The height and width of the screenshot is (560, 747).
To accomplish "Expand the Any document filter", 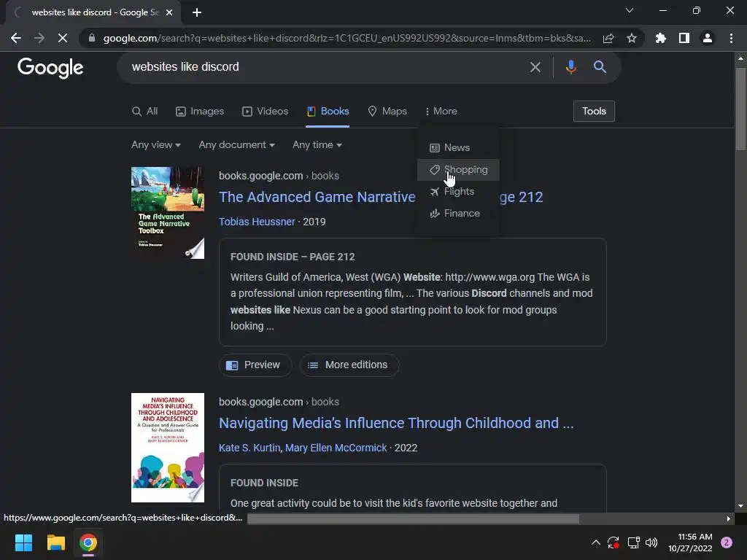I will pyautogui.click(x=236, y=145).
